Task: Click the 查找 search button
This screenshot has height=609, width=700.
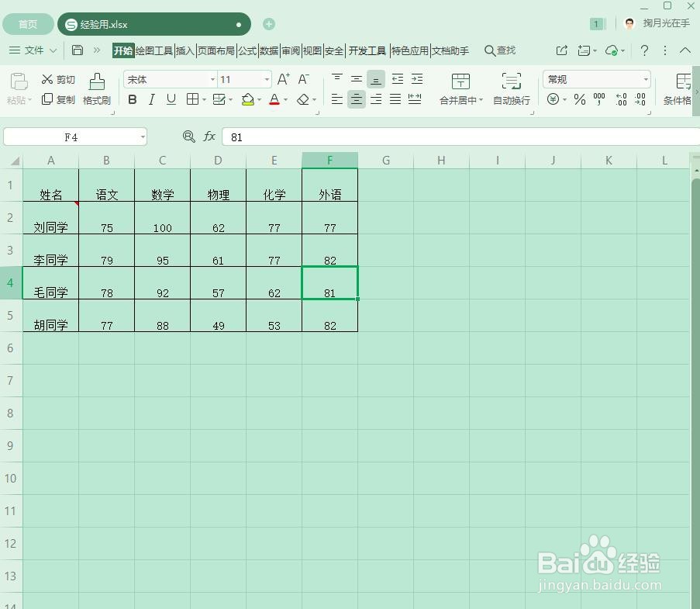Action: coord(500,50)
